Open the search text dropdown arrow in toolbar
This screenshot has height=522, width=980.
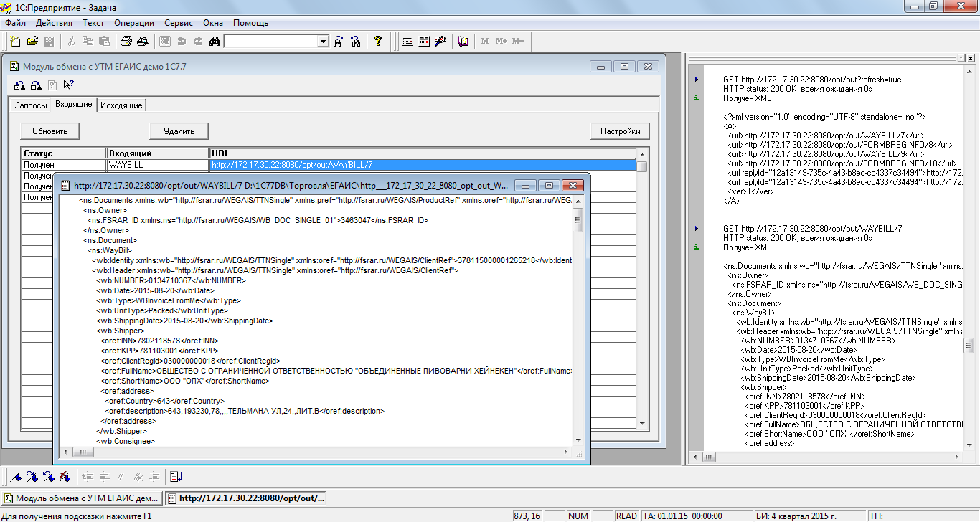click(323, 42)
